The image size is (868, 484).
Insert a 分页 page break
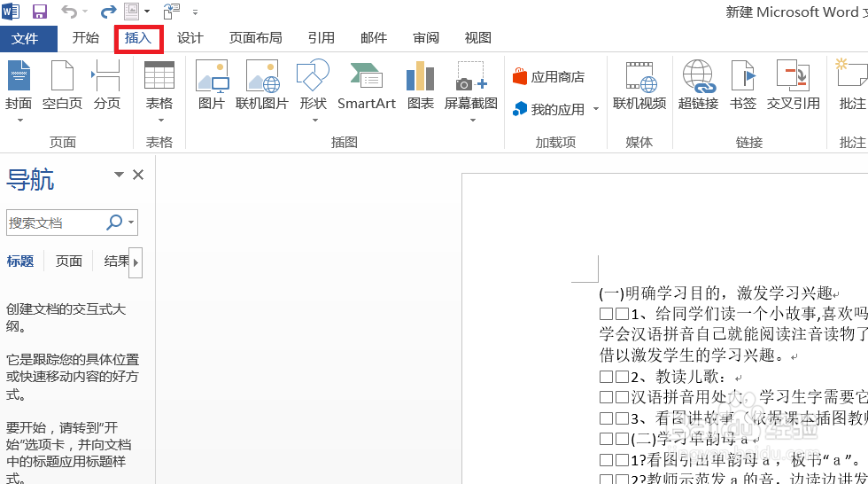[x=107, y=85]
